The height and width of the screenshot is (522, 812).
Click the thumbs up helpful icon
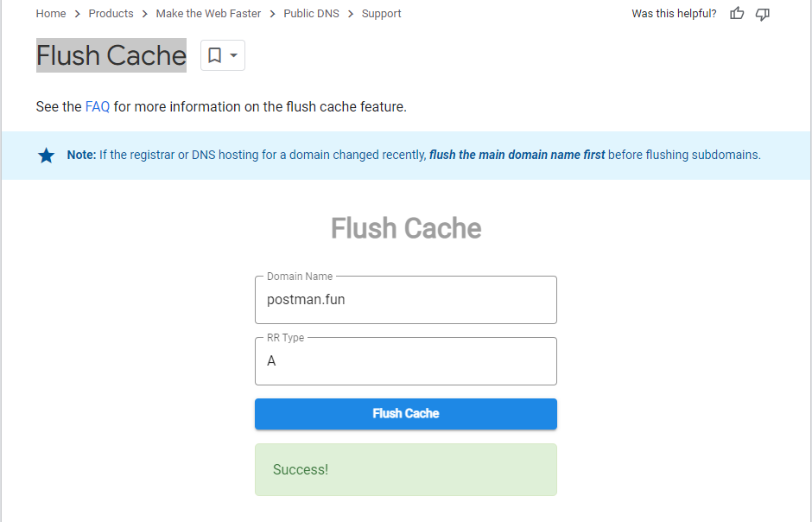[x=737, y=14]
